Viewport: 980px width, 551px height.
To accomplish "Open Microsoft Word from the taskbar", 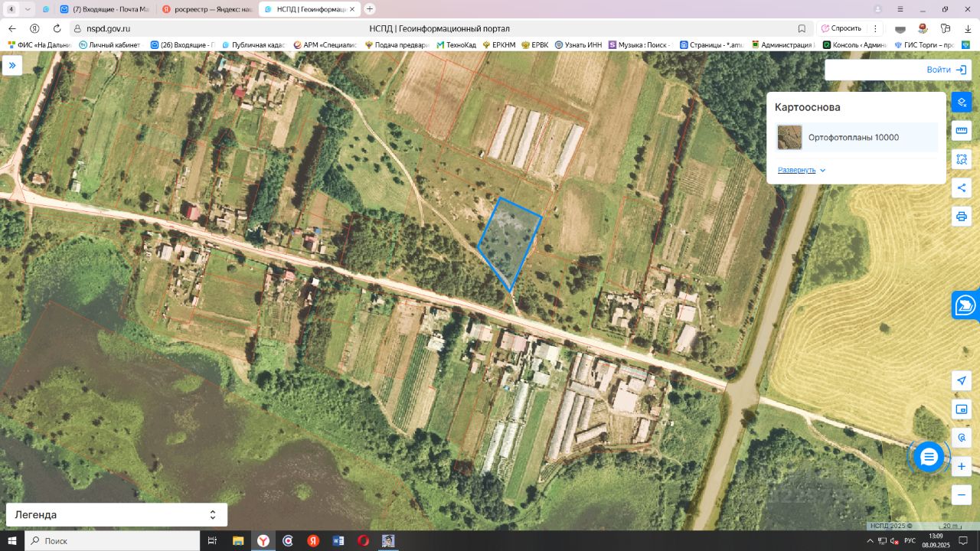I will click(338, 541).
